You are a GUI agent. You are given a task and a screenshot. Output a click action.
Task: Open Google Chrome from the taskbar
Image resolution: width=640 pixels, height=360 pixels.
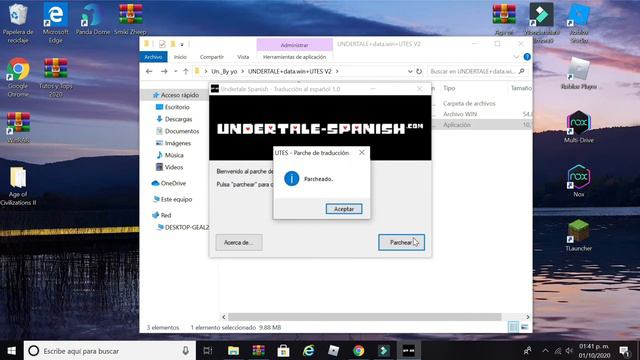pos(358,351)
